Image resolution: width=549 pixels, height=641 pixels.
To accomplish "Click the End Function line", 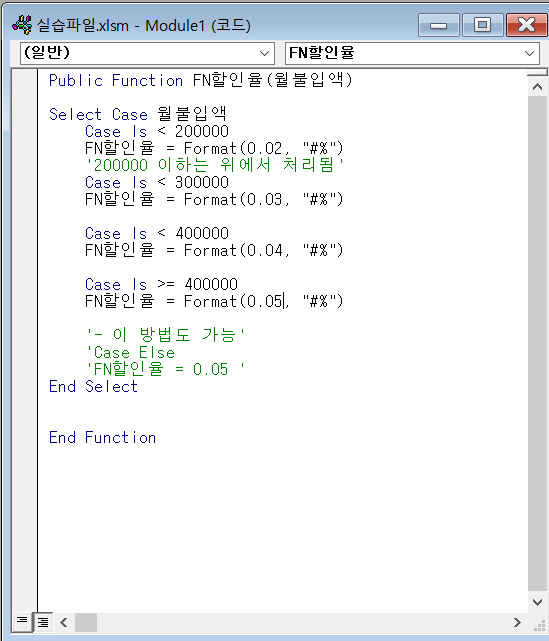I will (x=102, y=437).
